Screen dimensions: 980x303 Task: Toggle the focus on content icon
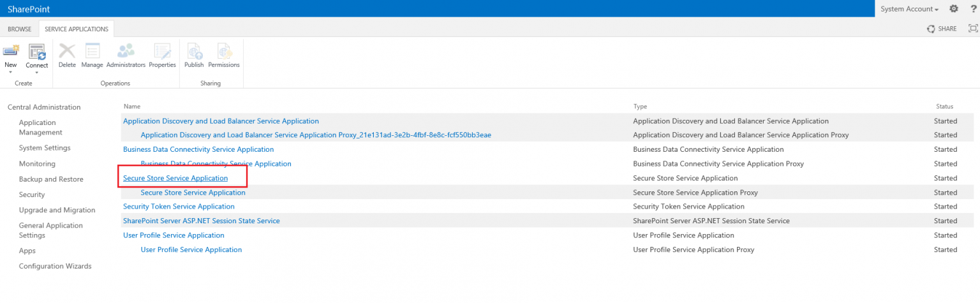coord(972,28)
